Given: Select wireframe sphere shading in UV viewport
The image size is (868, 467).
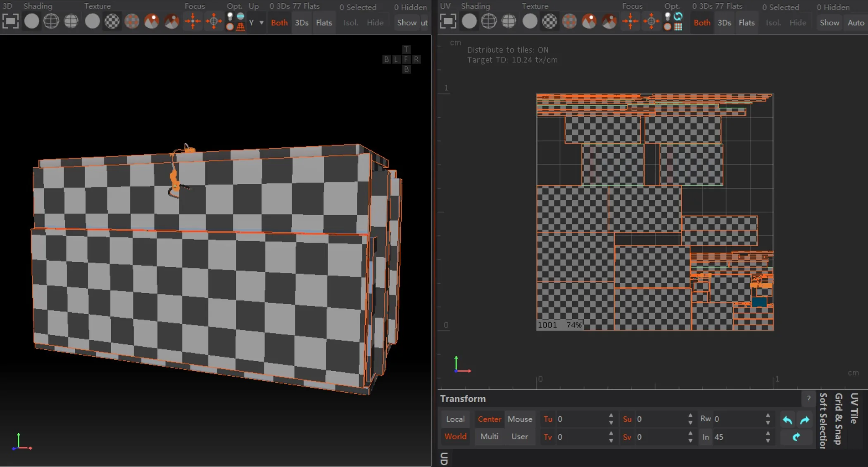Looking at the screenshot, I should coord(489,21).
